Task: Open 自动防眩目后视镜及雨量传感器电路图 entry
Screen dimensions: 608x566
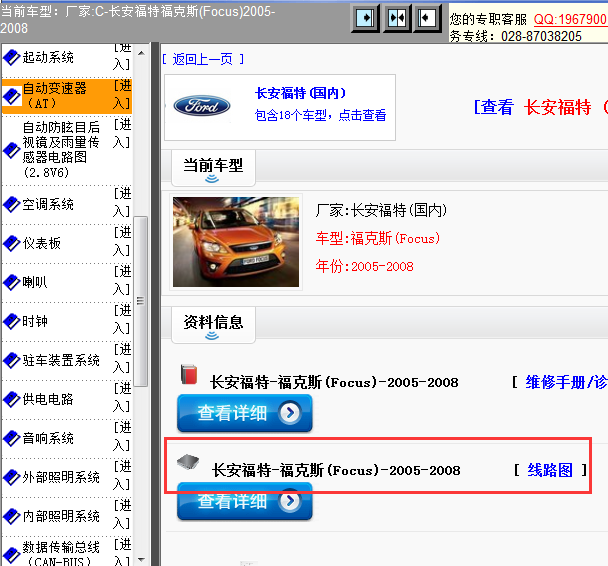Action: pos(61,150)
